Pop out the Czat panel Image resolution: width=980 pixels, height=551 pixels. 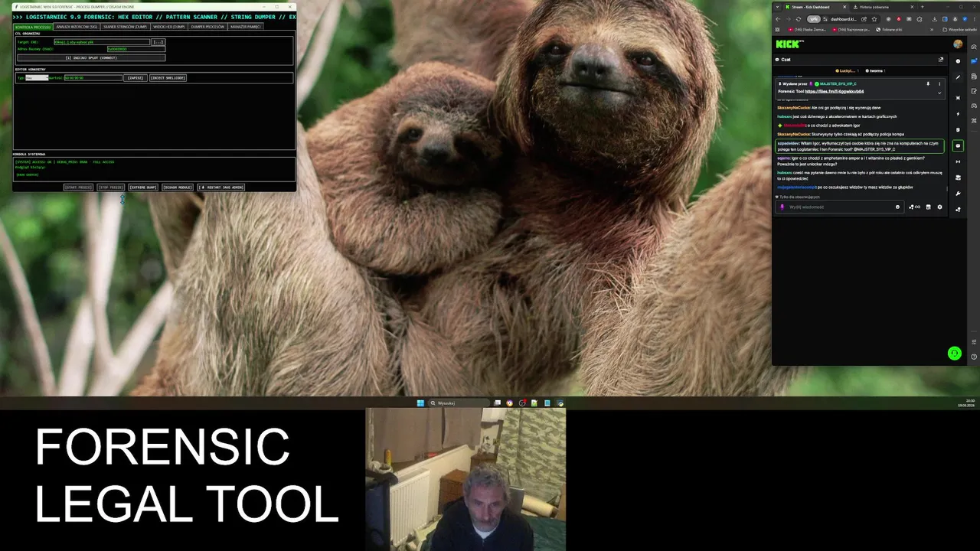coord(941,60)
